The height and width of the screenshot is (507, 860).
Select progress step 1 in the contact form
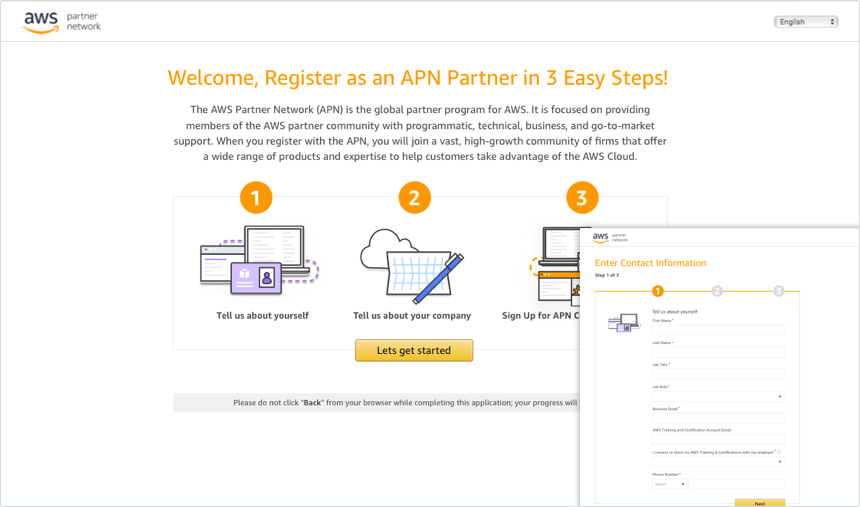click(658, 291)
